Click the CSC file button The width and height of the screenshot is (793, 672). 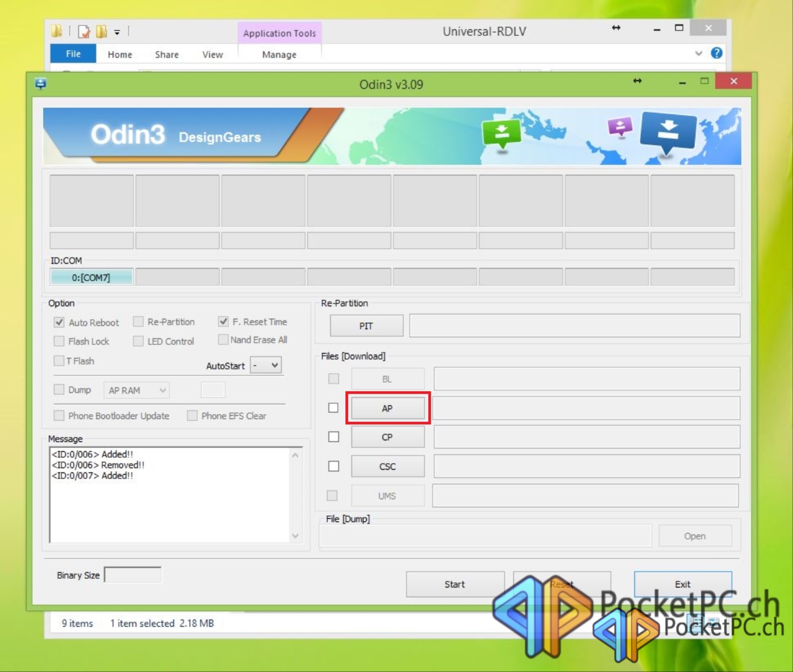click(x=388, y=466)
